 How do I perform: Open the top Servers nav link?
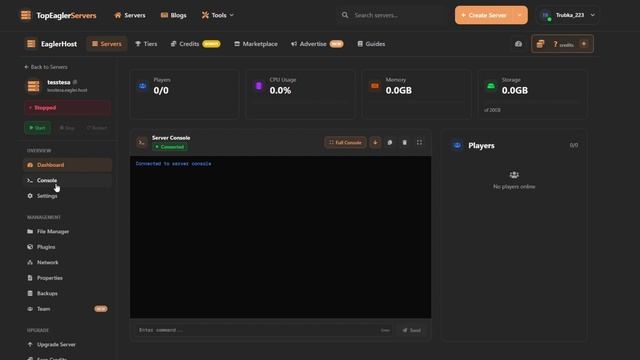(130, 15)
